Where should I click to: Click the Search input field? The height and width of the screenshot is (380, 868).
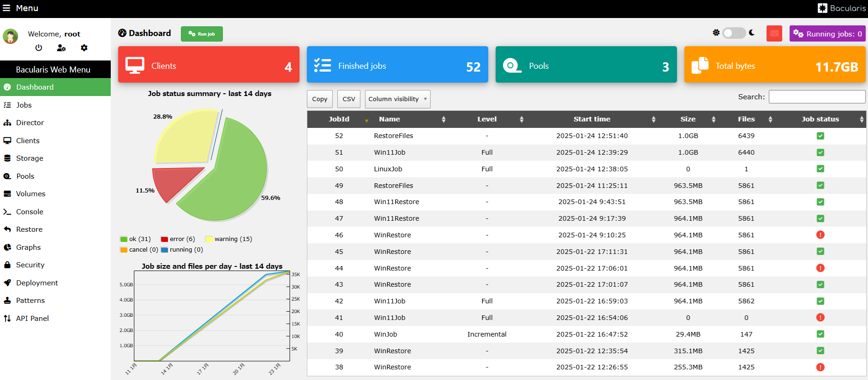click(x=817, y=97)
